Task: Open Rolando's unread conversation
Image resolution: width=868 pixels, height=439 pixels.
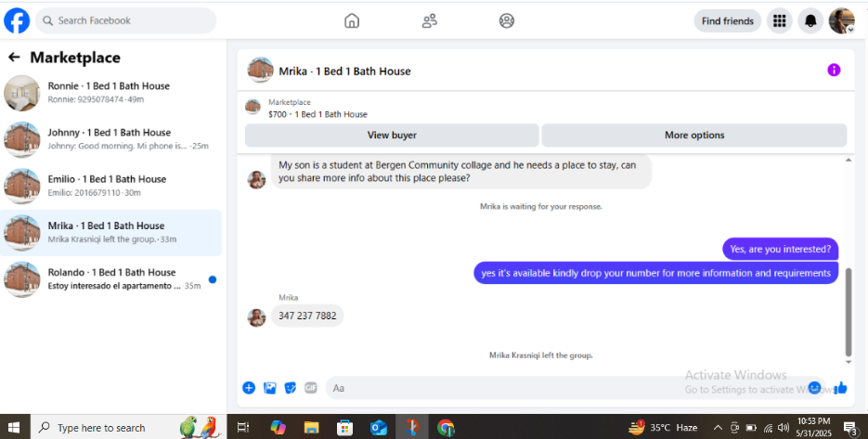Action: (x=110, y=279)
